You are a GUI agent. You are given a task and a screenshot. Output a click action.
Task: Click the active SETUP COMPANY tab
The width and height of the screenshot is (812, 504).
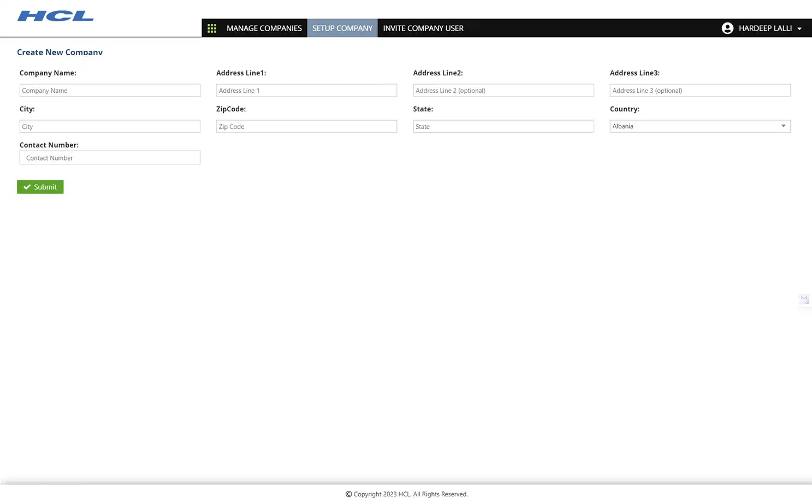click(342, 28)
